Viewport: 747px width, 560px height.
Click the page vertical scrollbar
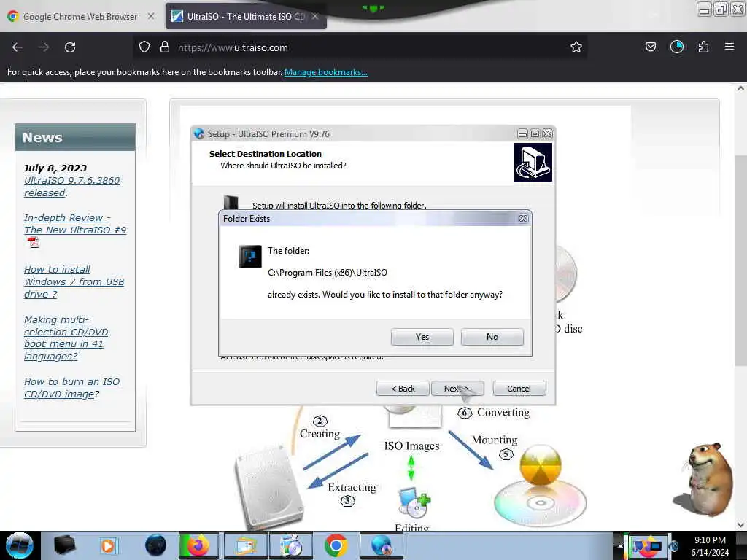coord(740,260)
